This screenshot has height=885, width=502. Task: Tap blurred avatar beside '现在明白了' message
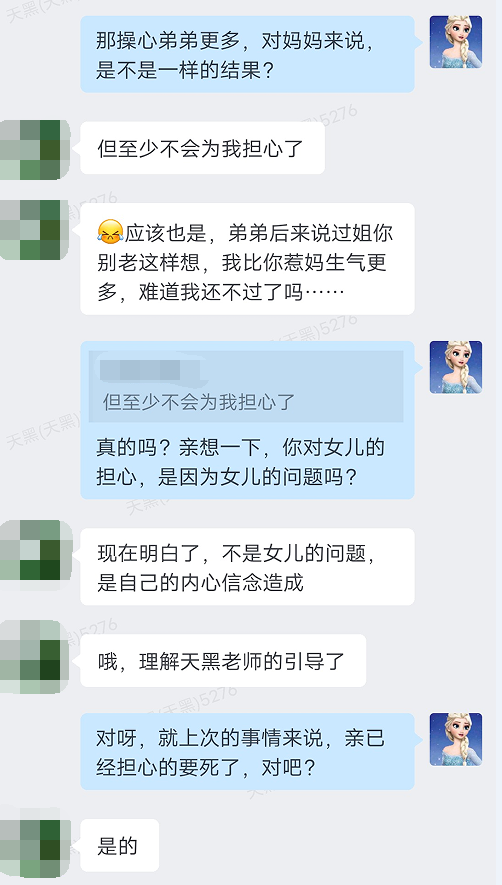pyautogui.click(x=36, y=550)
